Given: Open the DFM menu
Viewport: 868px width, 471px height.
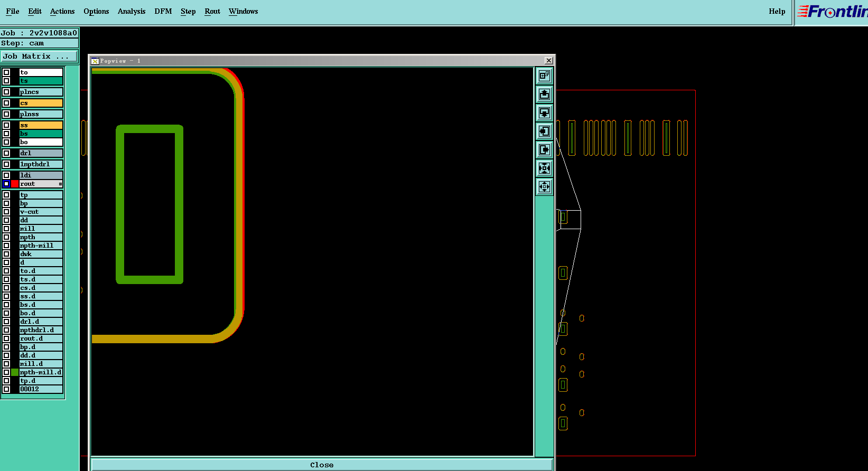Looking at the screenshot, I should (163, 11).
